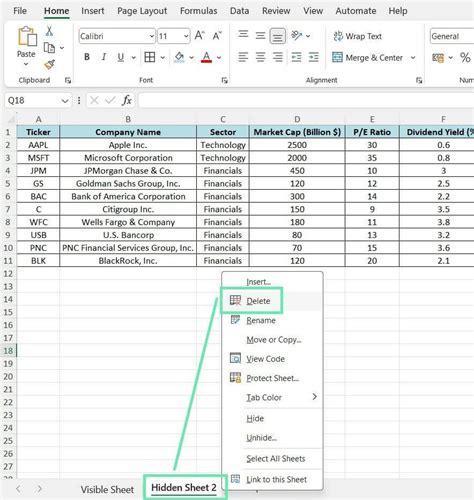This screenshot has height=500, width=474.
Task: Expand Copy options arrow
Action: (62, 48)
